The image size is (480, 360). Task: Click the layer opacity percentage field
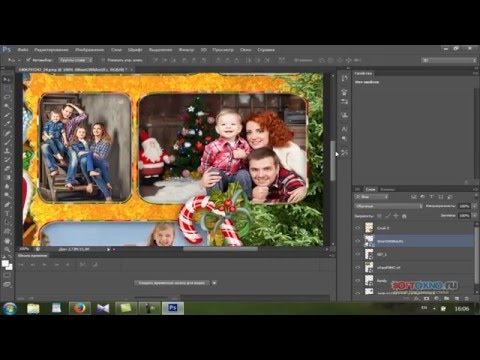464,206
